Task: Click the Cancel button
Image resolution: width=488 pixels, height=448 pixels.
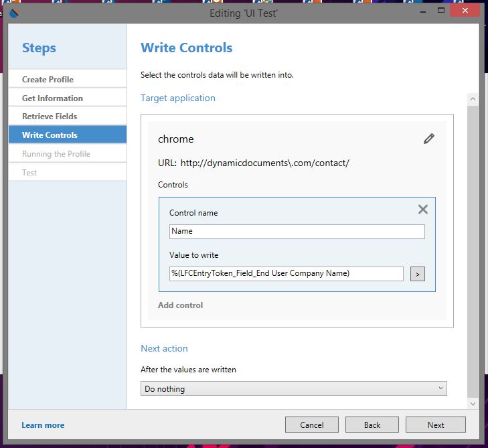Action: tap(312, 425)
